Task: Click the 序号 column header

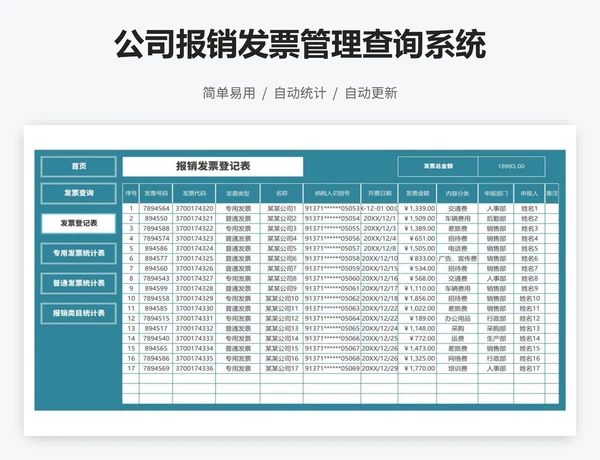Action: (131, 194)
